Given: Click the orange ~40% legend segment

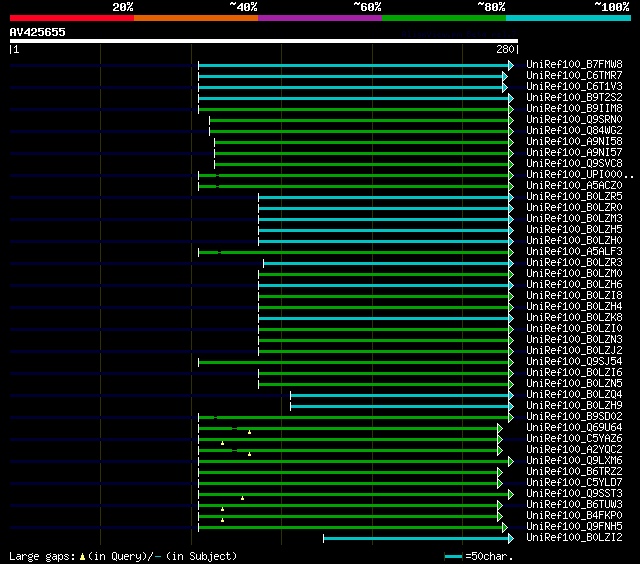Looking at the screenshot, I should click(196, 18).
